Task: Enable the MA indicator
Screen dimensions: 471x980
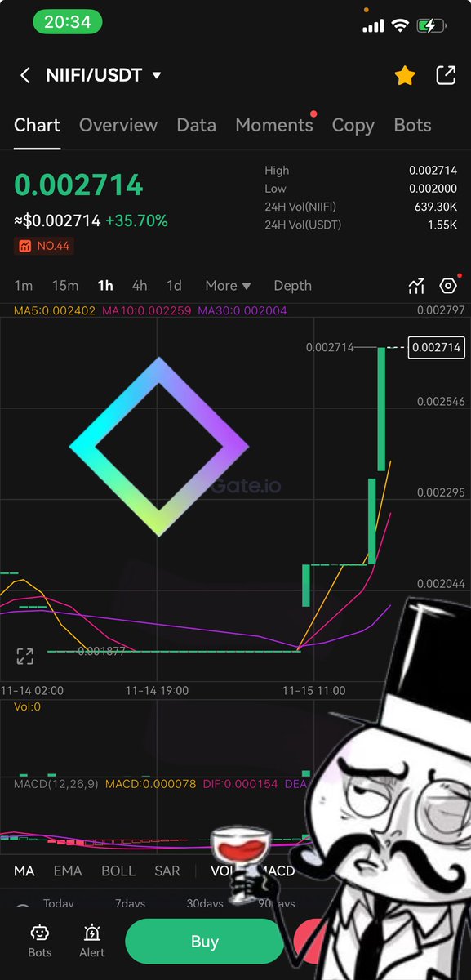Action: click(24, 871)
